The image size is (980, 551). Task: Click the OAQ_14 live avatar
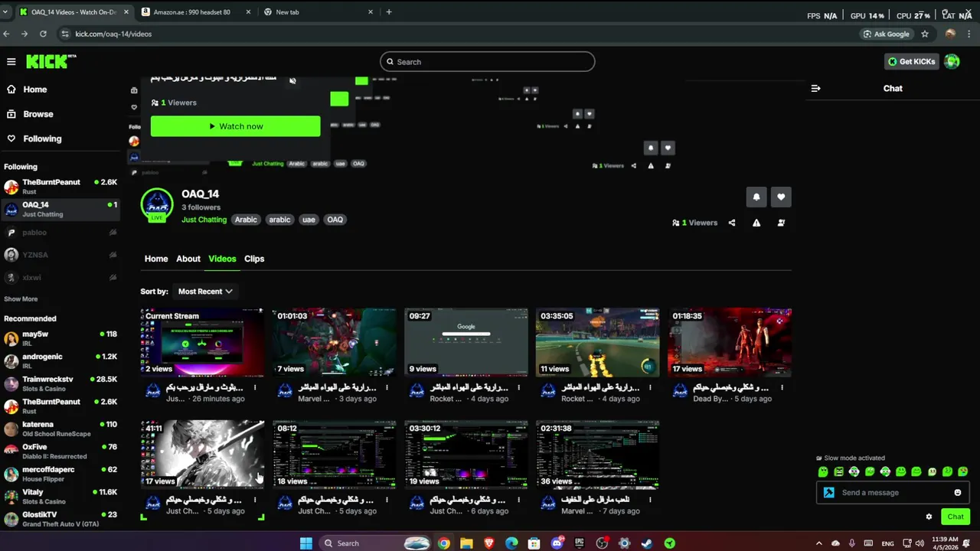pyautogui.click(x=157, y=205)
